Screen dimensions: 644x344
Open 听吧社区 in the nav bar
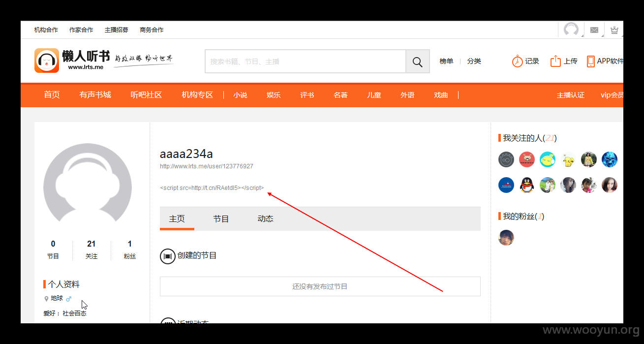146,95
